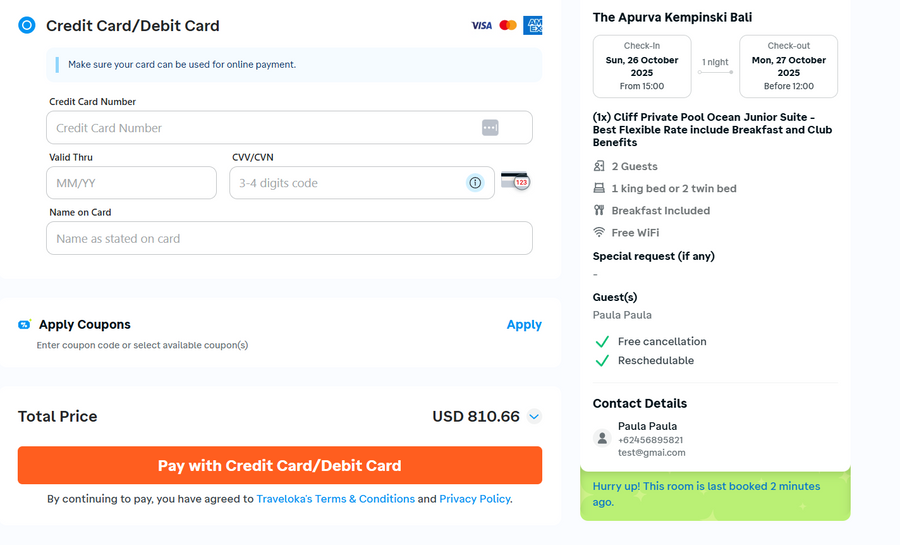The height and width of the screenshot is (545, 900).
Task: Click the CVV info circle icon
Action: click(475, 182)
